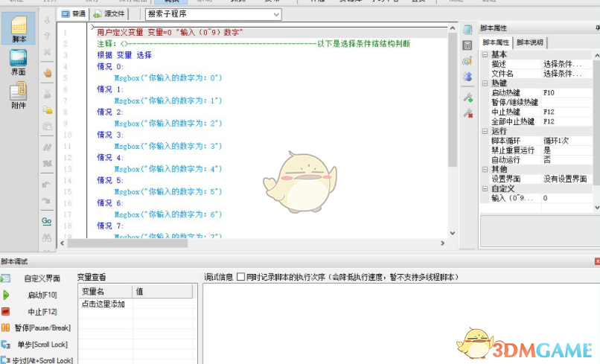The height and width of the screenshot is (364, 600).
Task: Click the 单步[Scroll Lock] single-step icon
Action: click(6, 344)
